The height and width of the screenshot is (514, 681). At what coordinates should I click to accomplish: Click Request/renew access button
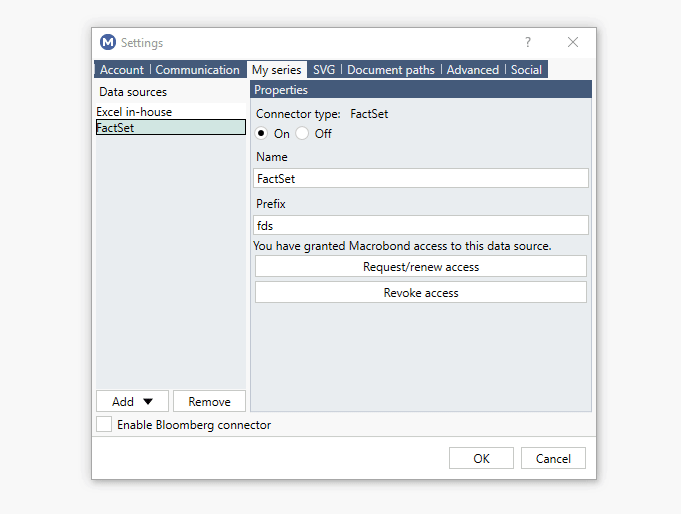coord(421,266)
